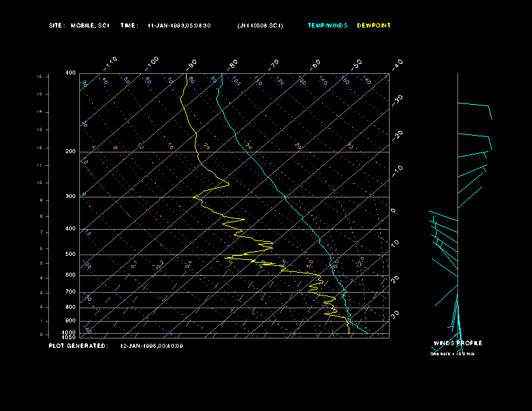The width and height of the screenshot is (532, 411).
Task: Click the -40 isotherm label at top right
Action: pyautogui.click(x=397, y=64)
